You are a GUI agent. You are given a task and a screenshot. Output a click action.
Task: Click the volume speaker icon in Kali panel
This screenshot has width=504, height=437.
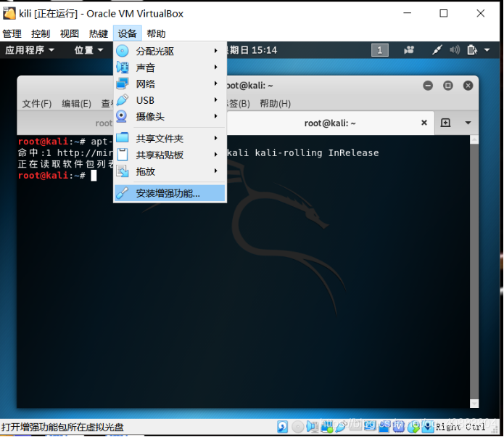coord(455,50)
